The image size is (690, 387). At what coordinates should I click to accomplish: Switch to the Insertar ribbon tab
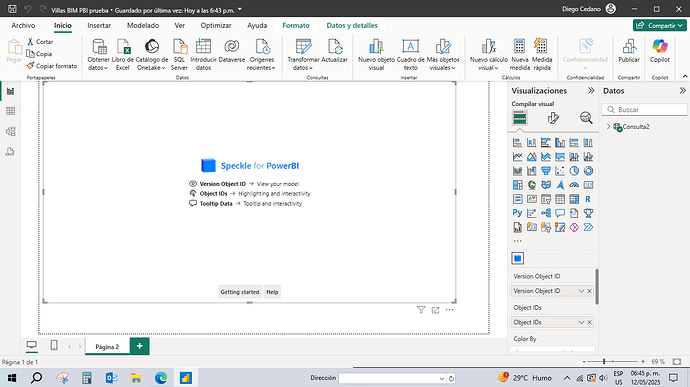(x=99, y=26)
